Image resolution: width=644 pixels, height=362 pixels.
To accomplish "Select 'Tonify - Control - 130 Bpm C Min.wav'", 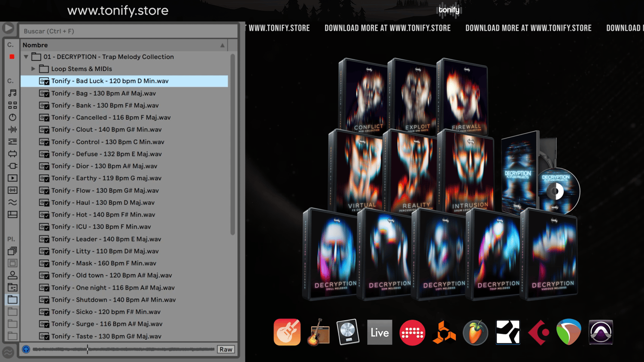I will [124, 142].
